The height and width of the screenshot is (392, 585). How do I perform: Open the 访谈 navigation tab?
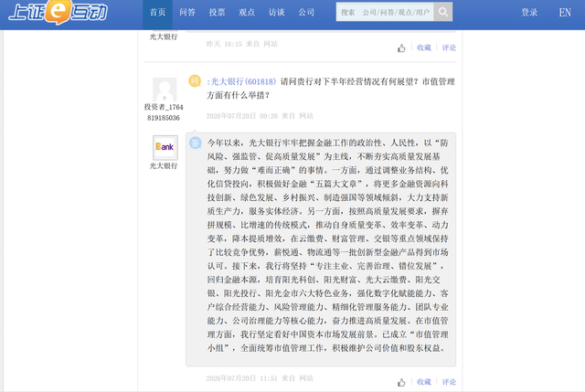(x=277, y=12)
